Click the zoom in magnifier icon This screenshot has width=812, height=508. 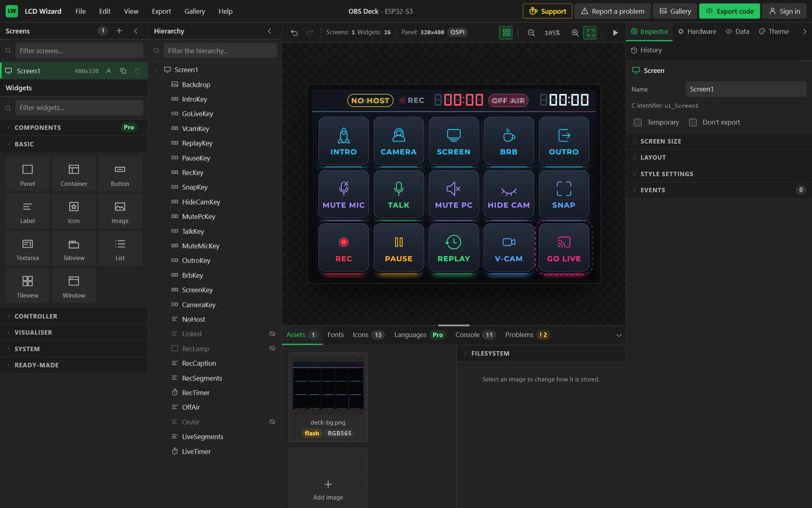[x=575, y=33]
